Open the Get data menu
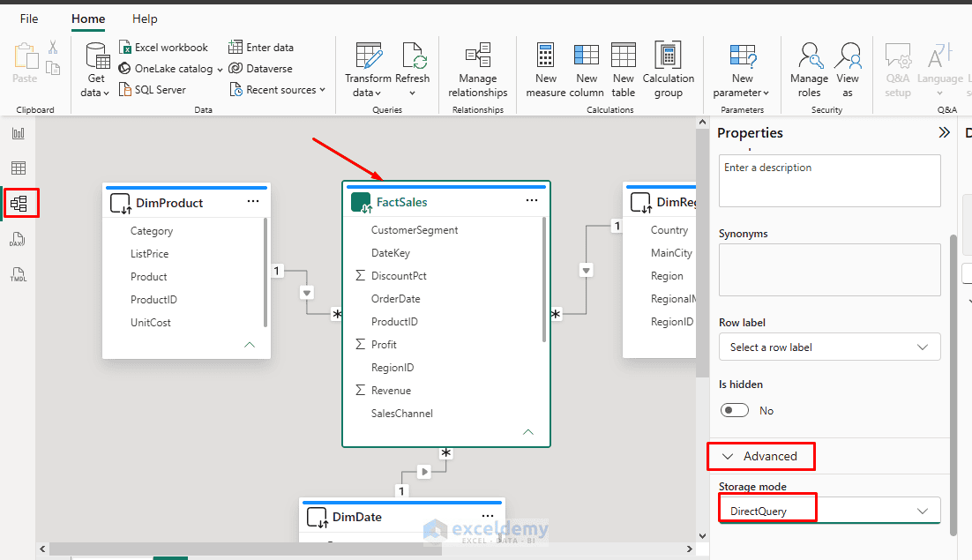 tap(96, 70)
